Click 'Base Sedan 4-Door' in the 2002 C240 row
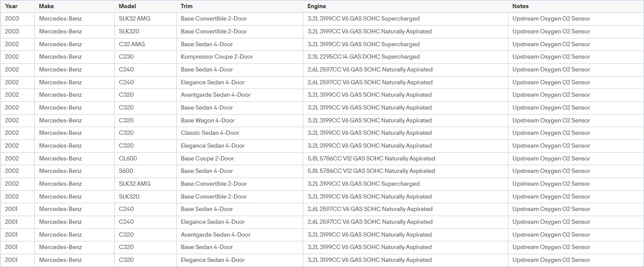The width and height of the screenshot is (644, 267). click(207, 69)
